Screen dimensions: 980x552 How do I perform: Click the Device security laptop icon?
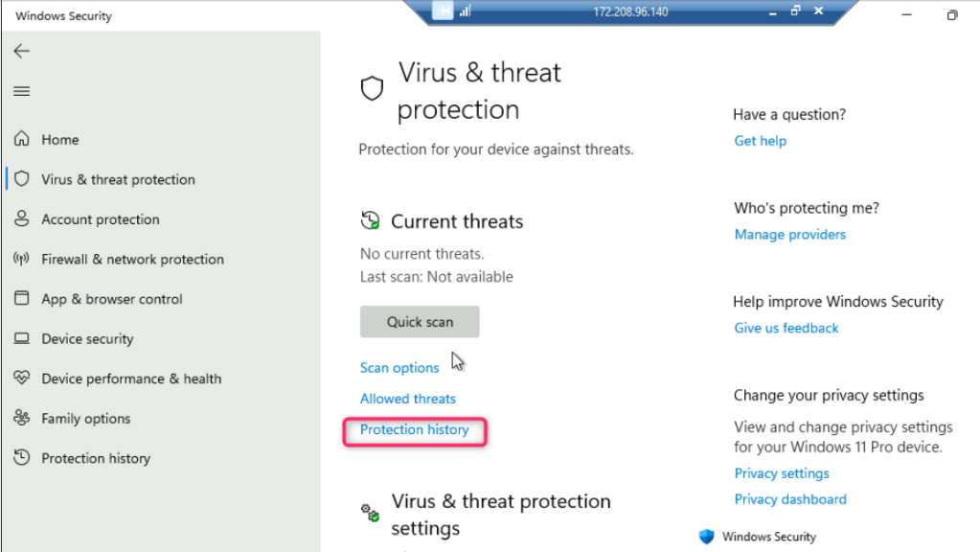(x=22, y=339)
